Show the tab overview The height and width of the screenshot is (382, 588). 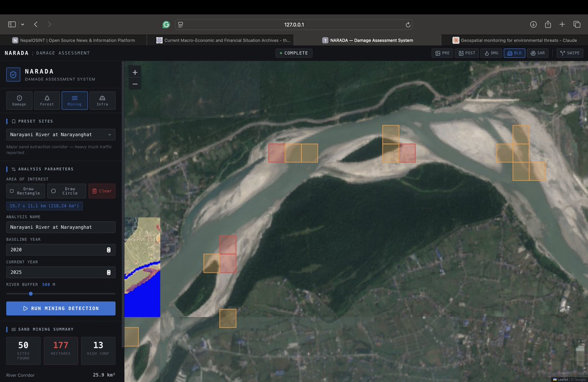click(x=577, y=25)
